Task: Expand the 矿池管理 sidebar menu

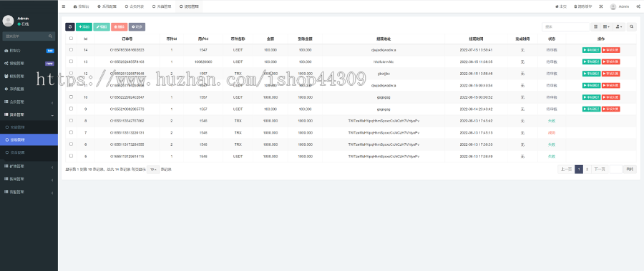Action: coord(29,167)
